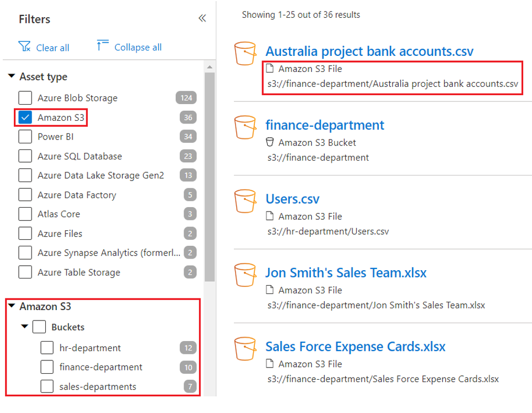
Task: Check the Buckets parent checkbox
Action: click(39, 327)
